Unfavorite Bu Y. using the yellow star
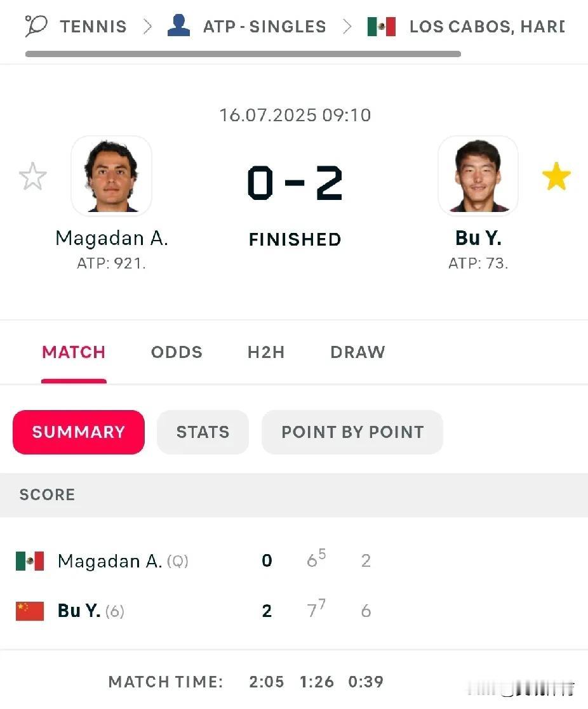 click(556, 176)
